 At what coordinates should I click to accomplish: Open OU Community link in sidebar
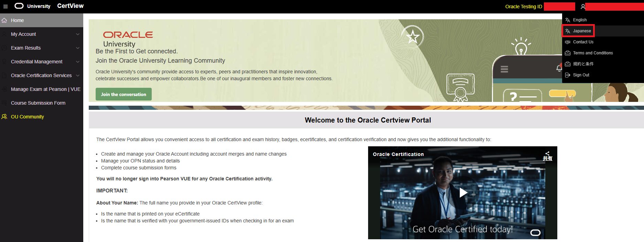tap(42, 117)
